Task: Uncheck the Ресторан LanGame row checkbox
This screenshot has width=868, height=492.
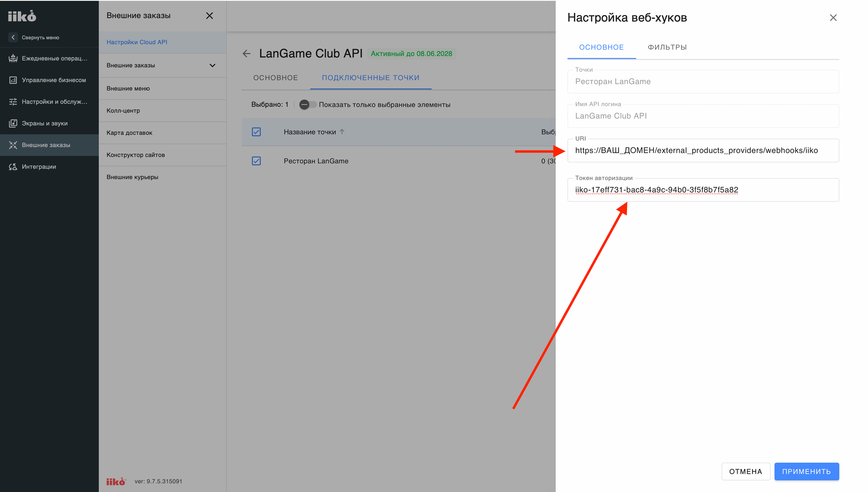Action: click(256, 161)
